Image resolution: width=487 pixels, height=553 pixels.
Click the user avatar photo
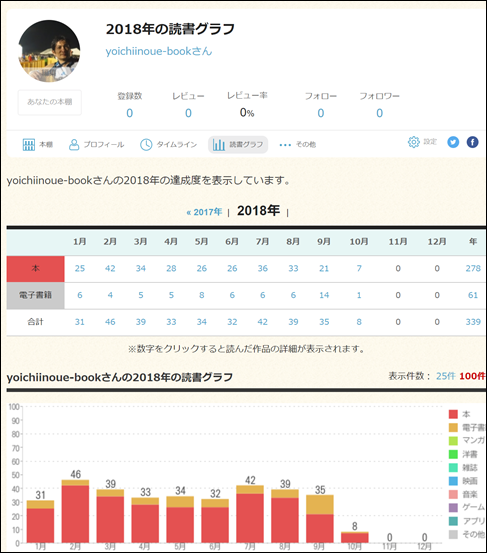point(49,51)
